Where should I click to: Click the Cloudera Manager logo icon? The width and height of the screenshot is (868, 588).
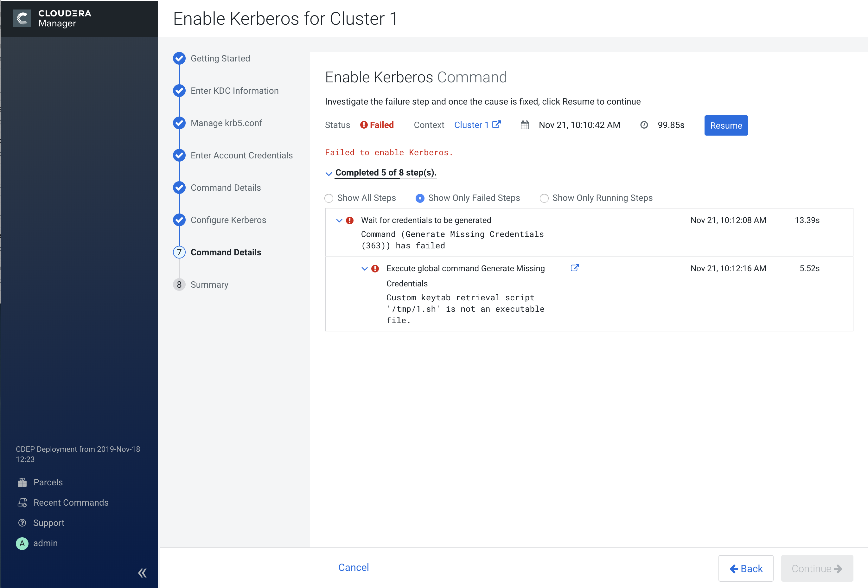tap(22, 18)
